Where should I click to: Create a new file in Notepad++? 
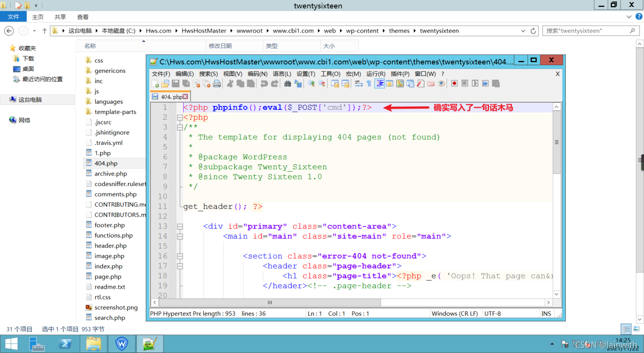[x=155, y=84]
